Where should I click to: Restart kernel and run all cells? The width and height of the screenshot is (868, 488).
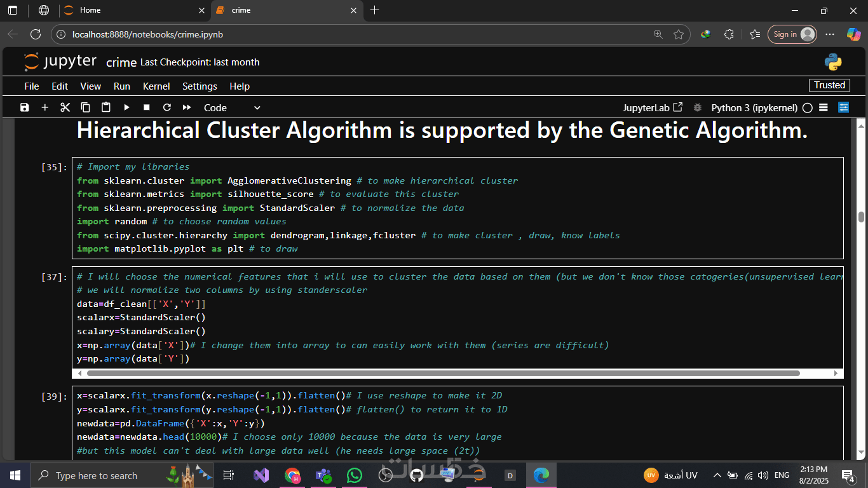(x=187, y=107)
